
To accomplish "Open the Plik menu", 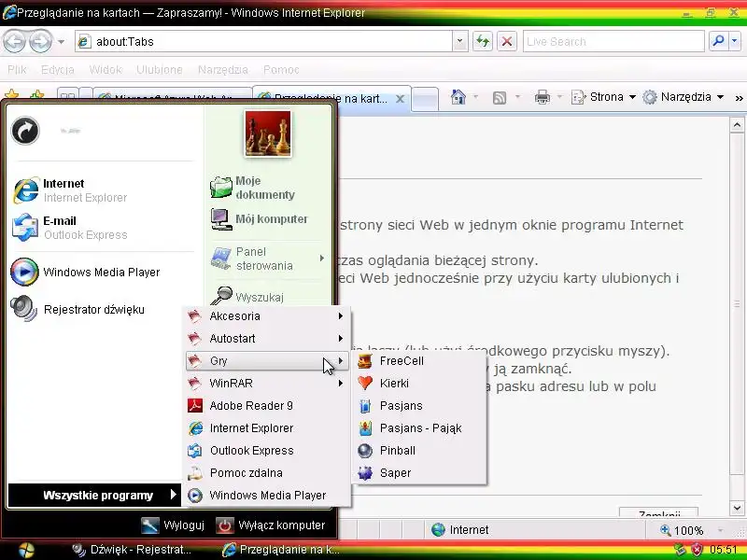I will [17, 70].
